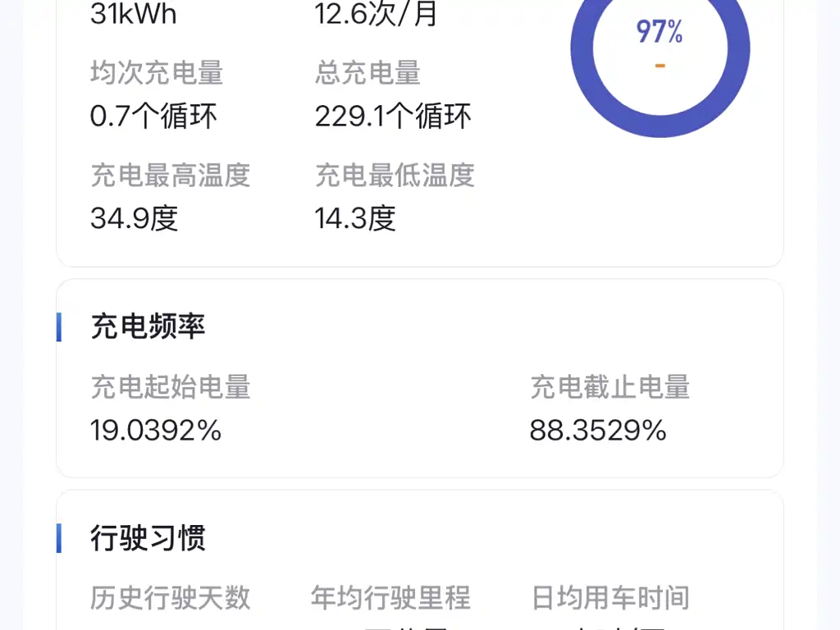Click the blue marker beside 行驶习惯
This screenshot has width=840, height=630.
point(59,538)
